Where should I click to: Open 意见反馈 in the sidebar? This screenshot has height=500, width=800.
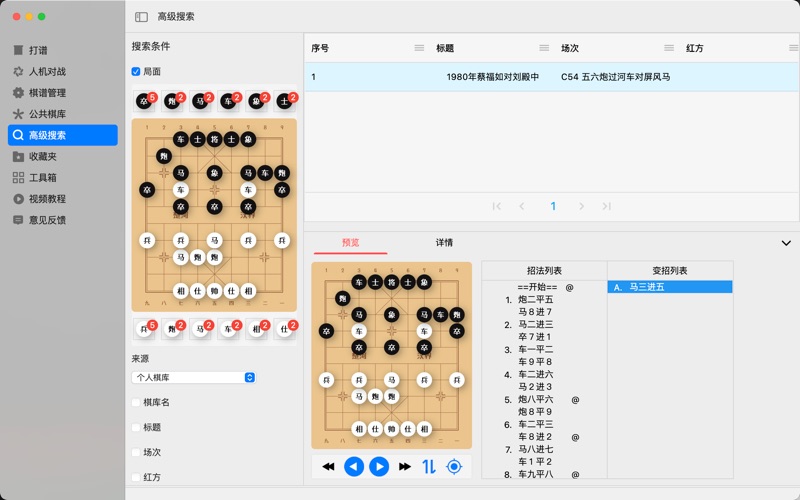point(63,220)
